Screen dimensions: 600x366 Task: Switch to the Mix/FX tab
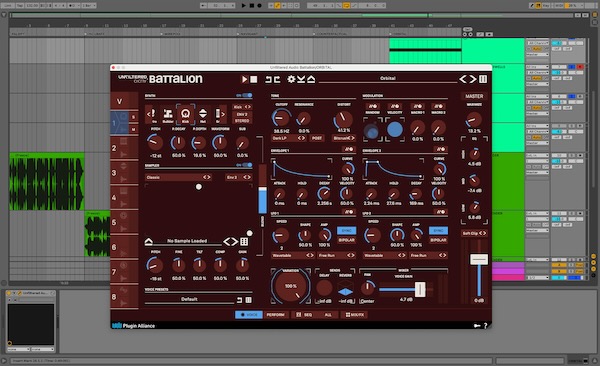tap(355, 315)
